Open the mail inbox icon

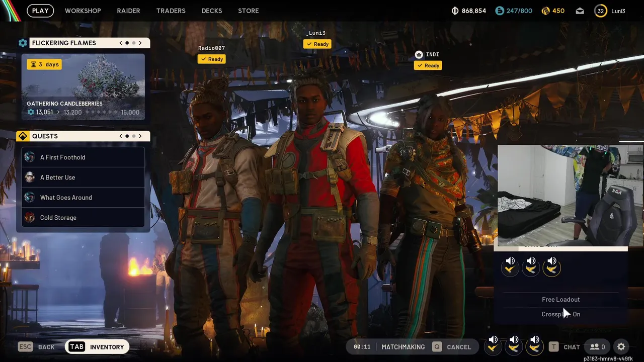click(580, 11)
